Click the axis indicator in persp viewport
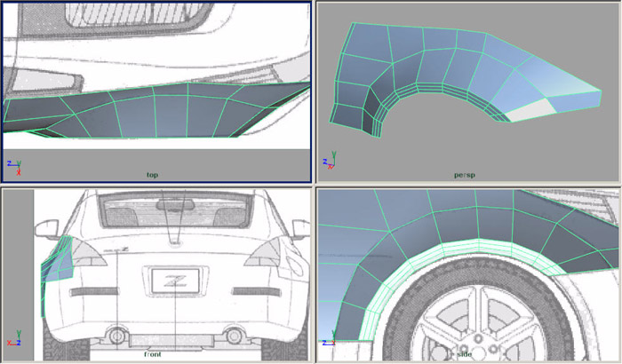The image size is (622, 364). coord(329,163)
